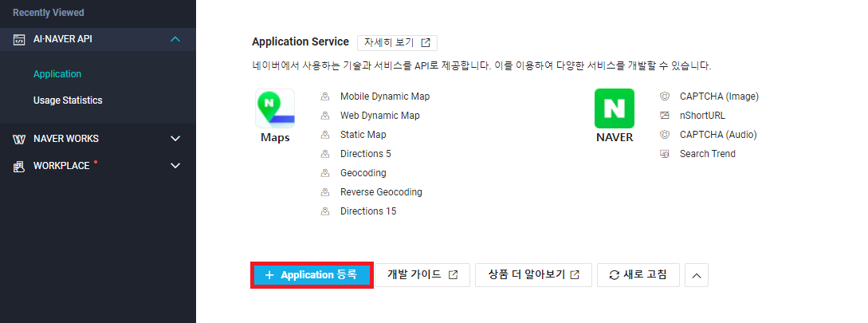Expand the WORKPLACE sidebar section
The width and height of the screenshot is (868, 323).
(175, 166)
